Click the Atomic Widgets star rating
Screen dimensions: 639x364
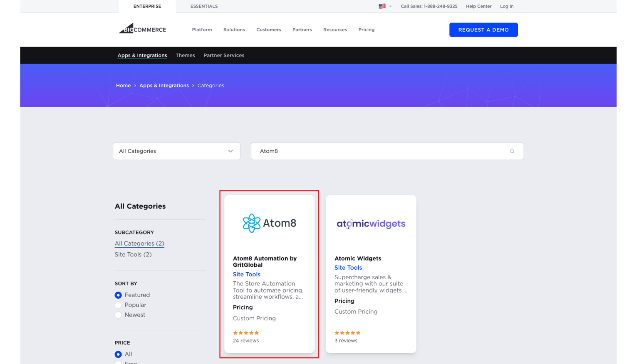coord(347,333)
